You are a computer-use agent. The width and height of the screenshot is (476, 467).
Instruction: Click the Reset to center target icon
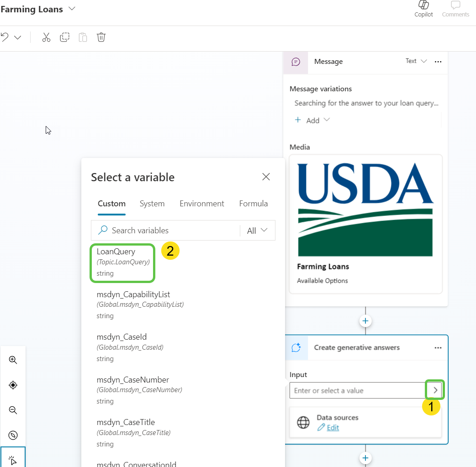[13, 385]
